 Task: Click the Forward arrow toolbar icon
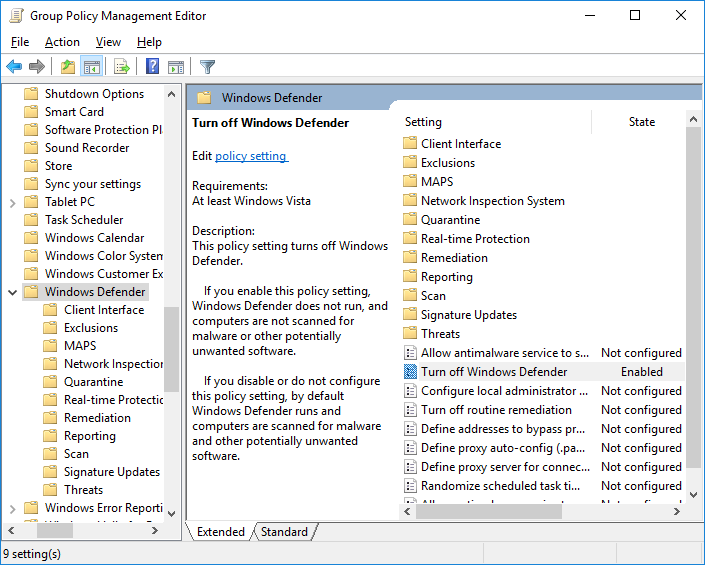(36, 67)
